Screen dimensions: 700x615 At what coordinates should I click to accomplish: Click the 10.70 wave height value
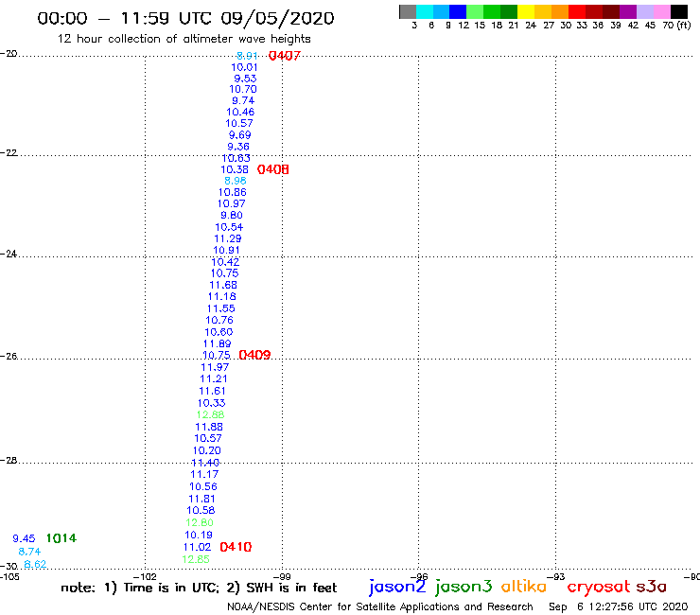(x=243, y=89)
